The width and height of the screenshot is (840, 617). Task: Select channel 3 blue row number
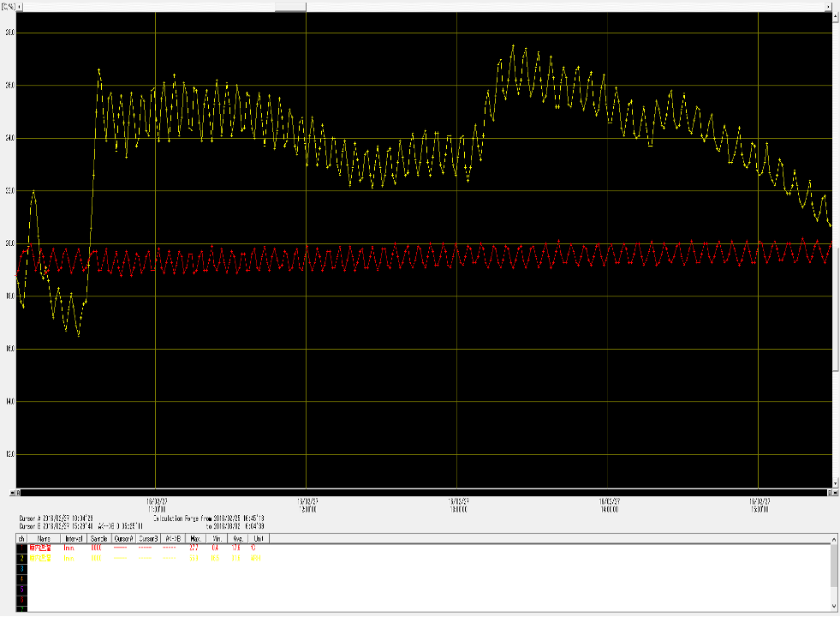point(21,567)
